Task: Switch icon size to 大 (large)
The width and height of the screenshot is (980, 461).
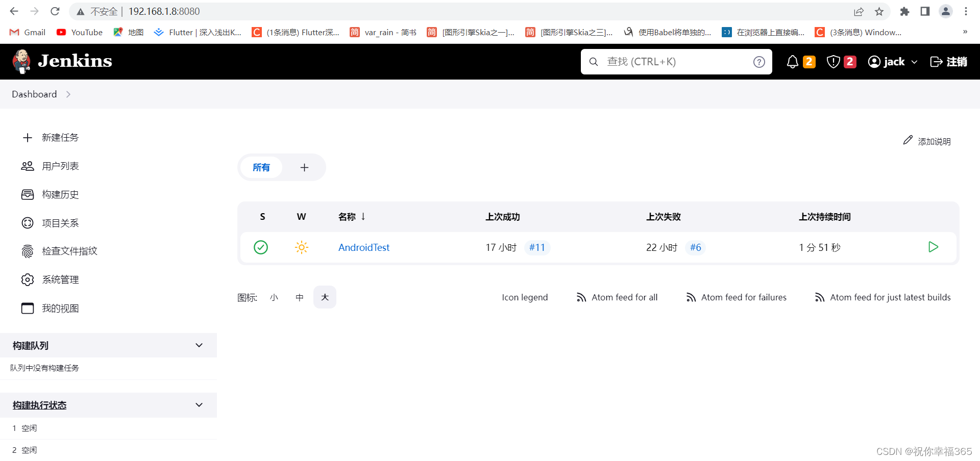Action: 325,297
